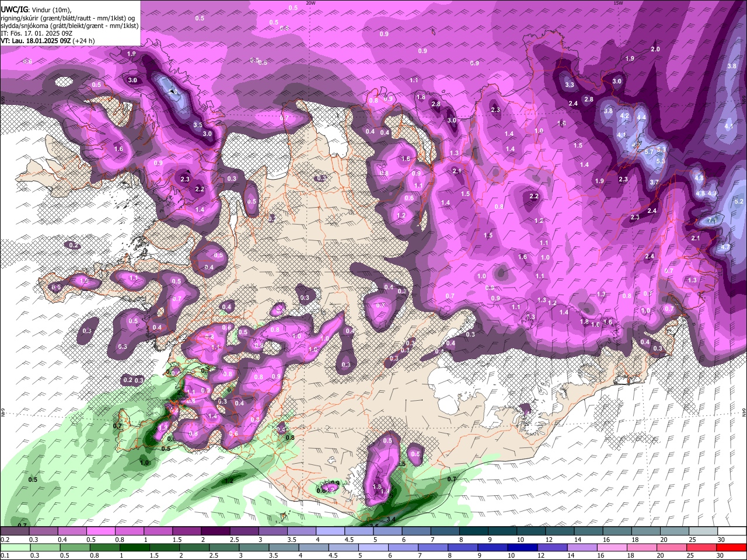Image resolution: width=747 pixels, height=560 pixels.
Task: Click the '3.7' precipitation value on the map
Action: (x=654, y=182)
